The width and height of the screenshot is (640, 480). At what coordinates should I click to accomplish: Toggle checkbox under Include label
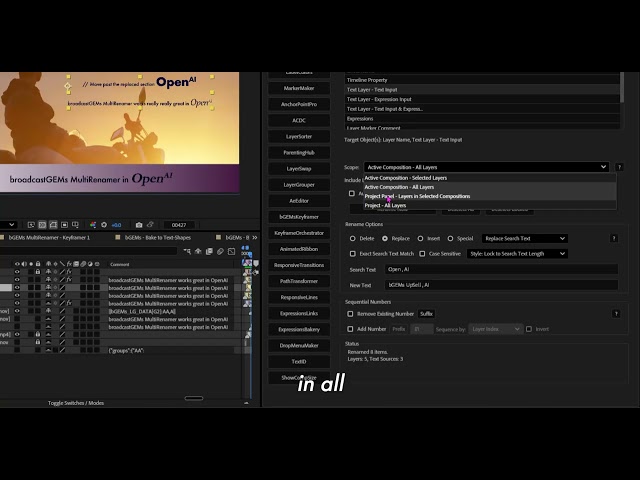(x=352, y=193)
